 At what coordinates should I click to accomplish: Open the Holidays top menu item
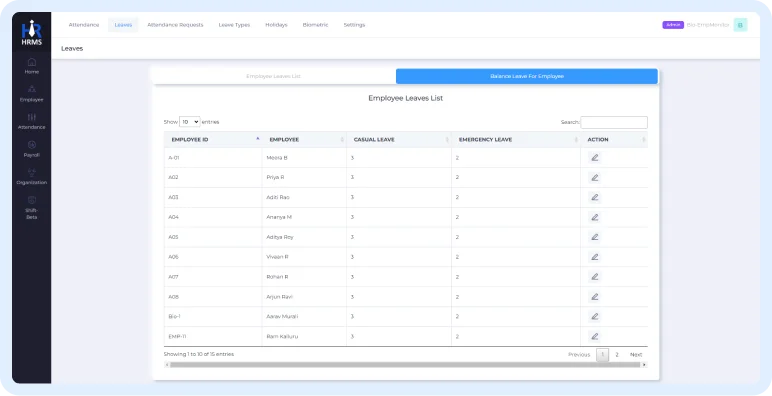tap(276, 25)
